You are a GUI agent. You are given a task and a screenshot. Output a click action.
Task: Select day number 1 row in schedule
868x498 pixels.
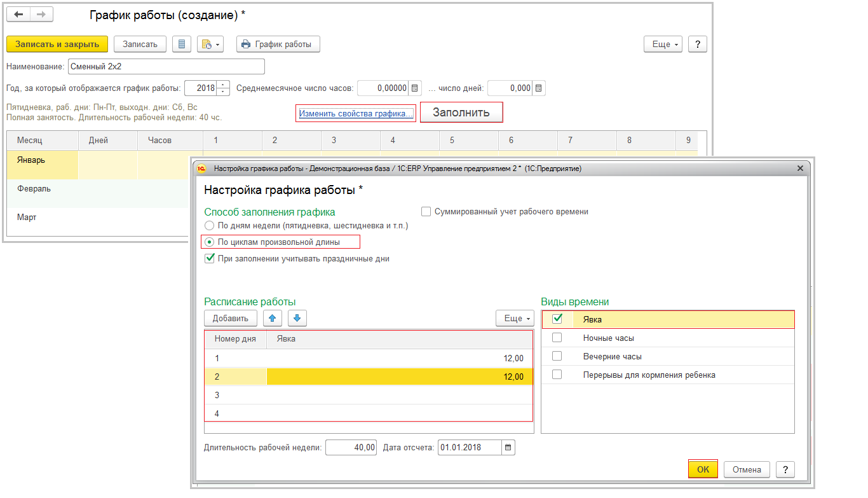coord(369,359)
